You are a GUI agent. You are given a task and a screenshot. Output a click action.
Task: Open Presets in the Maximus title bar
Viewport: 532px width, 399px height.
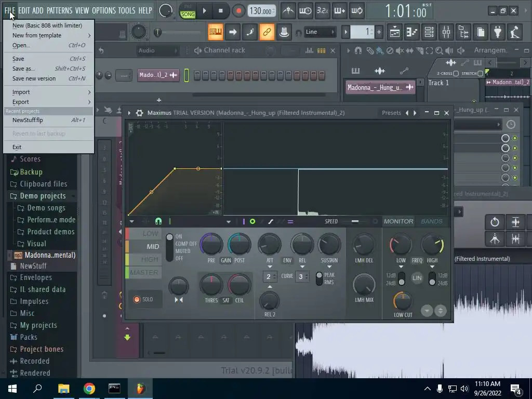click(x=391, y=113)
